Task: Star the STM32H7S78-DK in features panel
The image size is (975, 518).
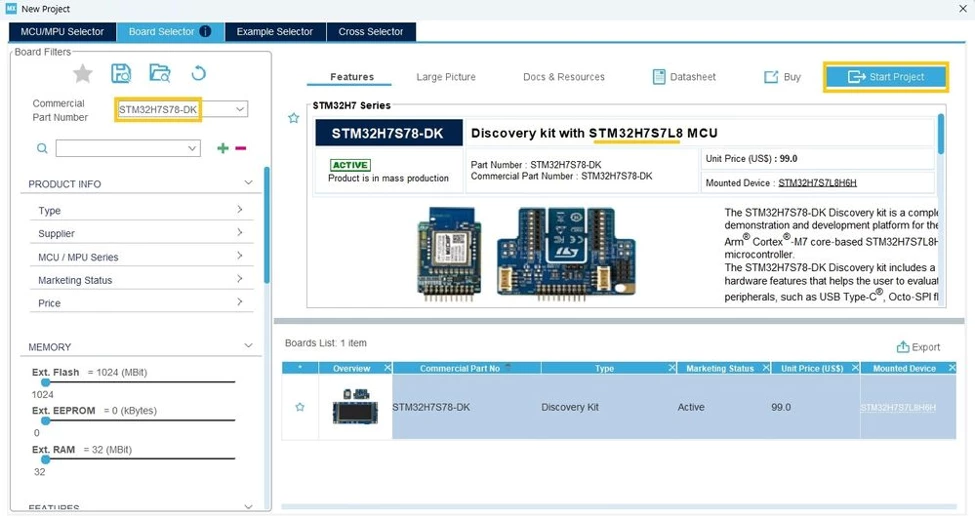Action: (x=293, y=118)
